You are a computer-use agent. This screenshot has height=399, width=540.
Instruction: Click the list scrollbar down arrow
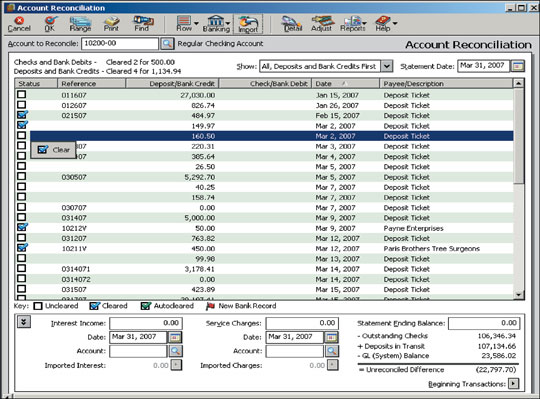point(519,294)
